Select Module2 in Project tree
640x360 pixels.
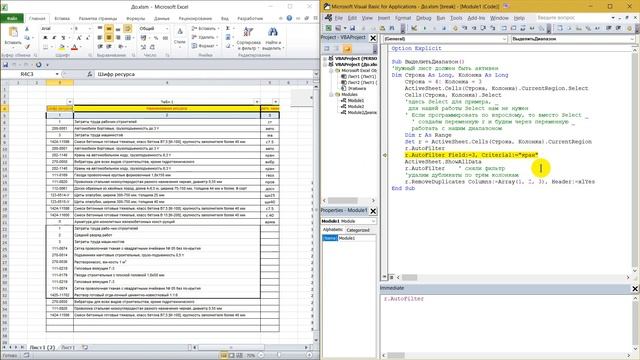click(355, 107)
